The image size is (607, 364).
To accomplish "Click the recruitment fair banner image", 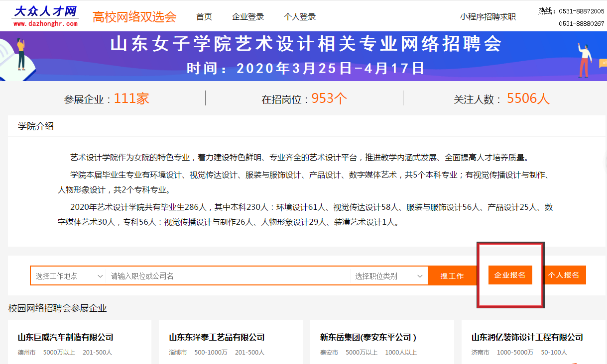I will pyautogui.click(x=303, y=56).
